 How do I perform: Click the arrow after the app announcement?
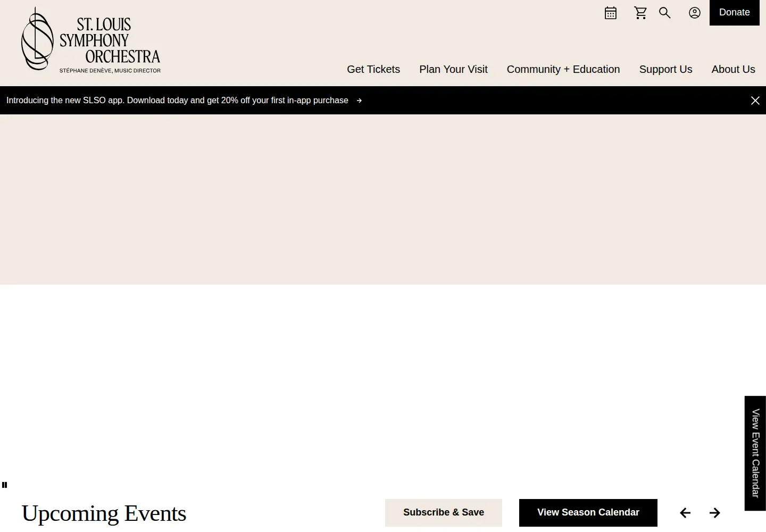(x=359, y=101)
